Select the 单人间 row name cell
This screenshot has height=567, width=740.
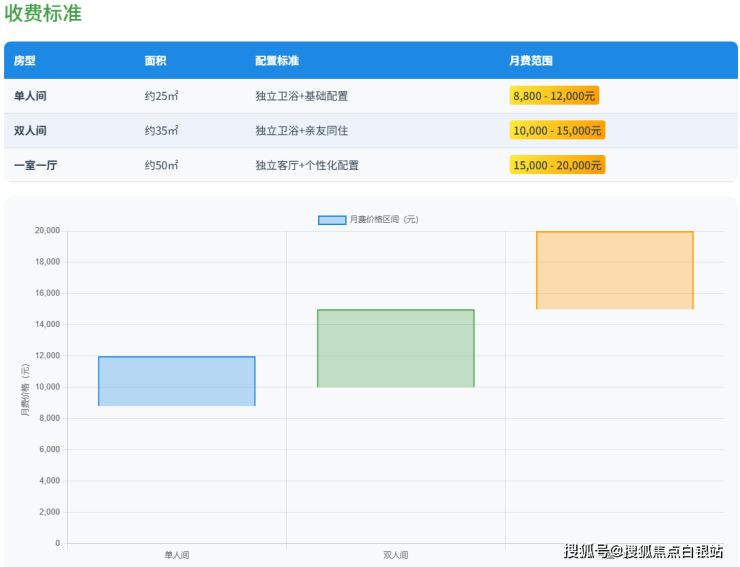[31, 96]
